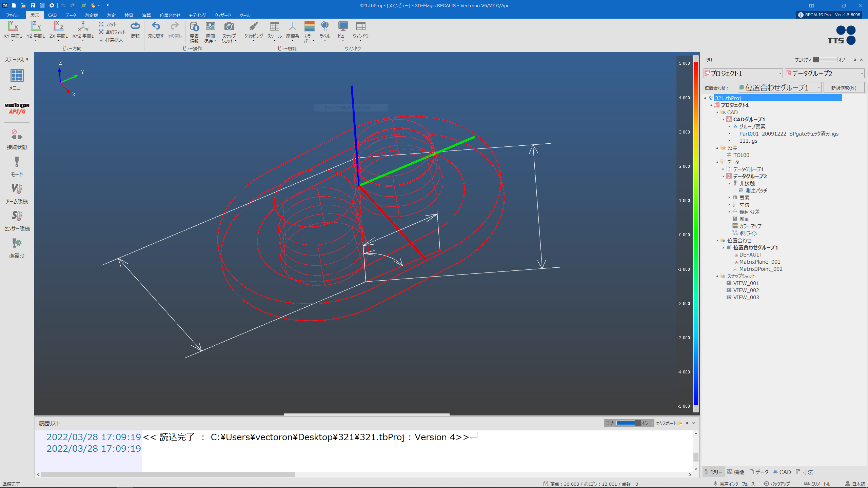Click the Vectoron API/G logo icon

pos(17,108)
